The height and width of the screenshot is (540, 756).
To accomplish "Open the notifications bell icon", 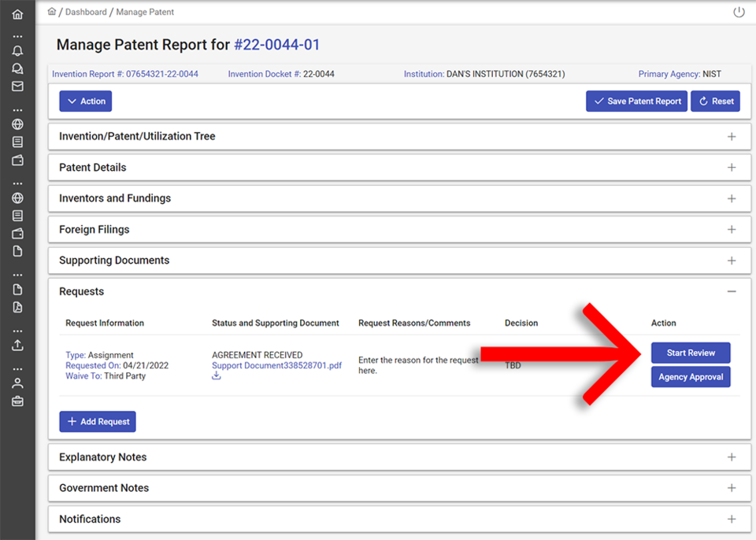I will pos(17,50).
